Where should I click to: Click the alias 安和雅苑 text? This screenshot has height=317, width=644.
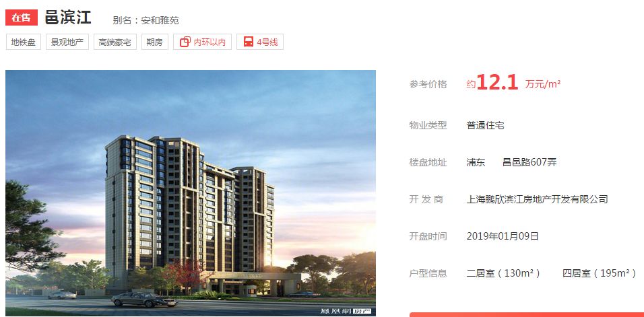tap(160, 20)
